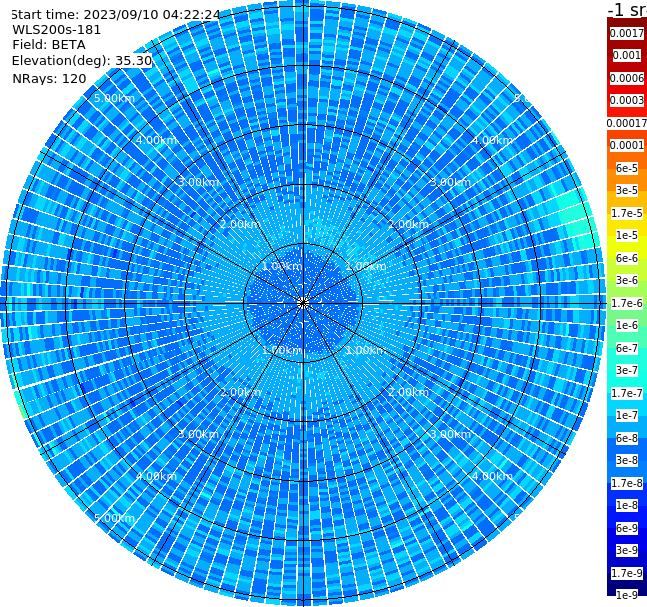Select the 0.0001 colorbar label
Viewport: 647px width, 607px height.
tap(627, 145)
